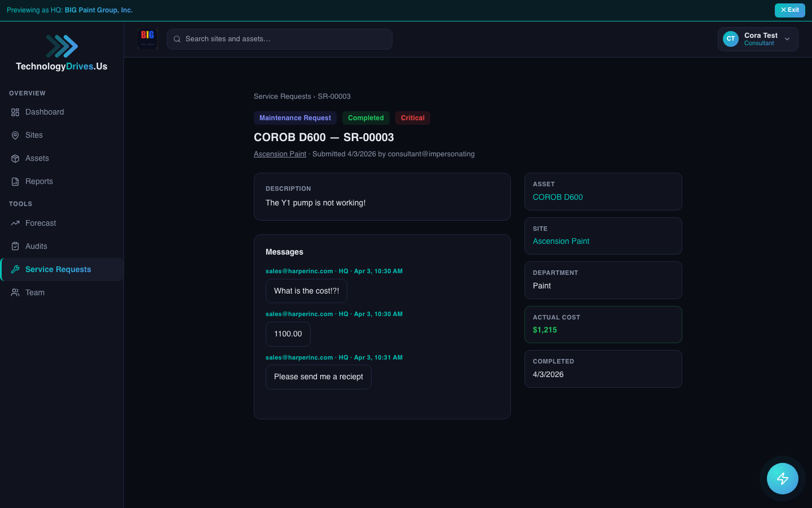Click the BIG Paint Group logo thumbnail
This screenshot has width=812, height=508.
[148, 39]
